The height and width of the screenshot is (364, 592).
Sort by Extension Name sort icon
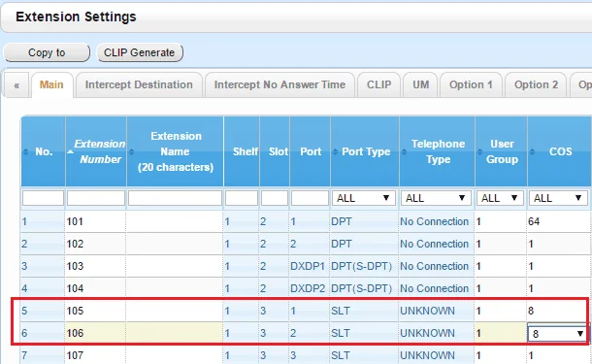(131, 151)
